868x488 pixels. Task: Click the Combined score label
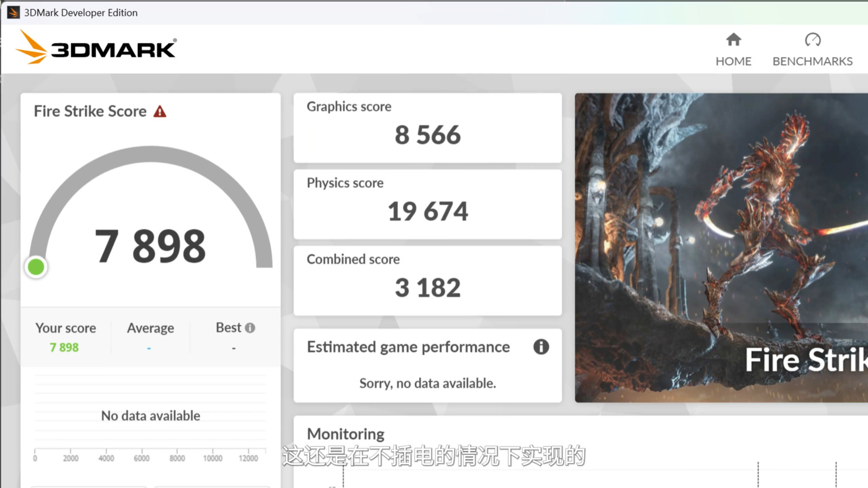coord(353,260)
